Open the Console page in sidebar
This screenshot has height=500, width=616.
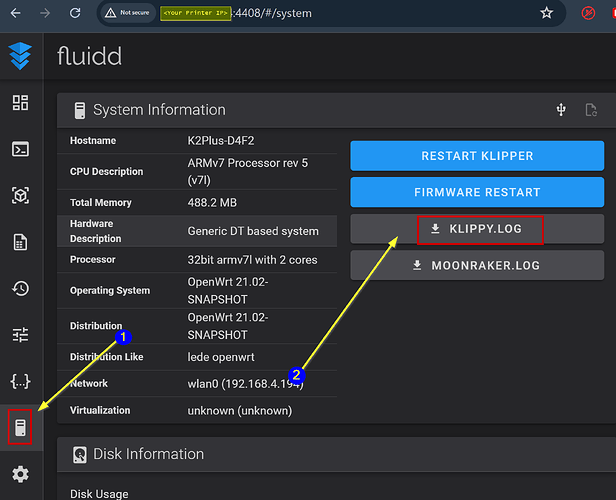(x=21, y=149)
